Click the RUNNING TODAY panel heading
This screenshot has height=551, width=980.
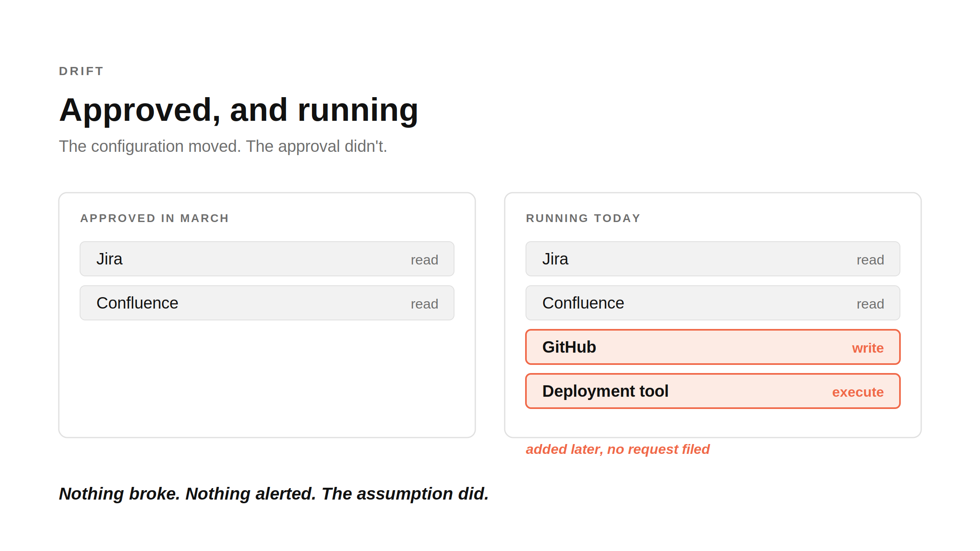point(583,218)
